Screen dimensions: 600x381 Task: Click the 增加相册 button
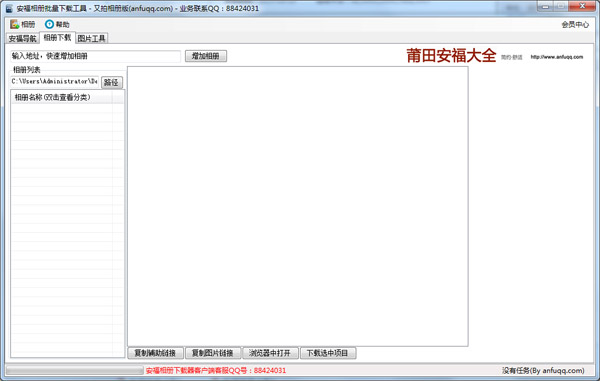(x=206, y=56)
